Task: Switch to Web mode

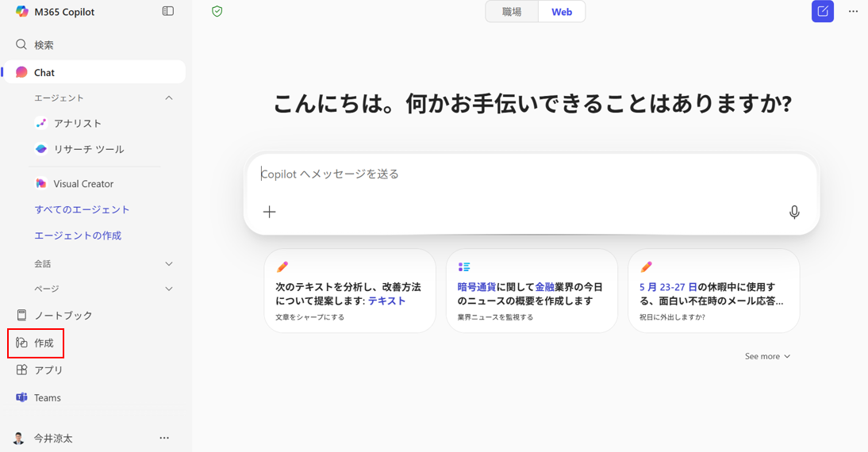Action: 561,12
